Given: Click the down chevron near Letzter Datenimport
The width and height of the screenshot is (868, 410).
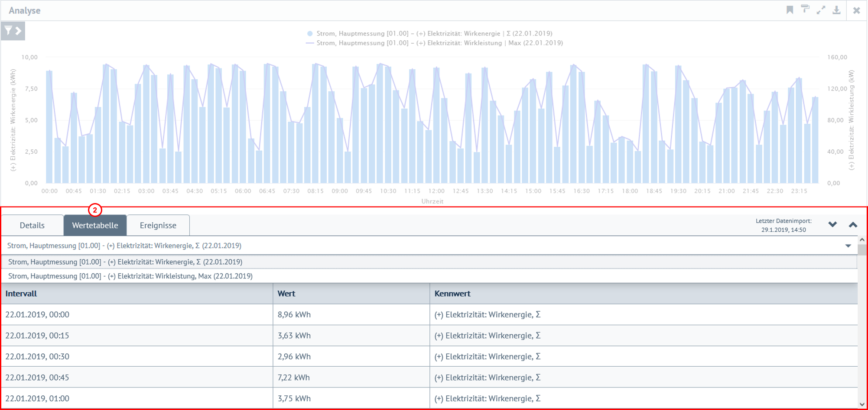Looking at the screenshot, I should click(x=832, y=225).
